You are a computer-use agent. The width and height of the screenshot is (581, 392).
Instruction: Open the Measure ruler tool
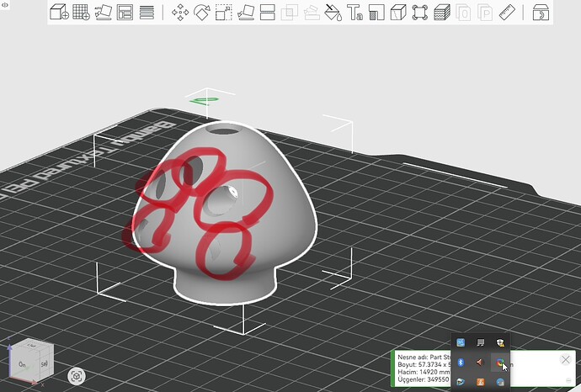507,13
